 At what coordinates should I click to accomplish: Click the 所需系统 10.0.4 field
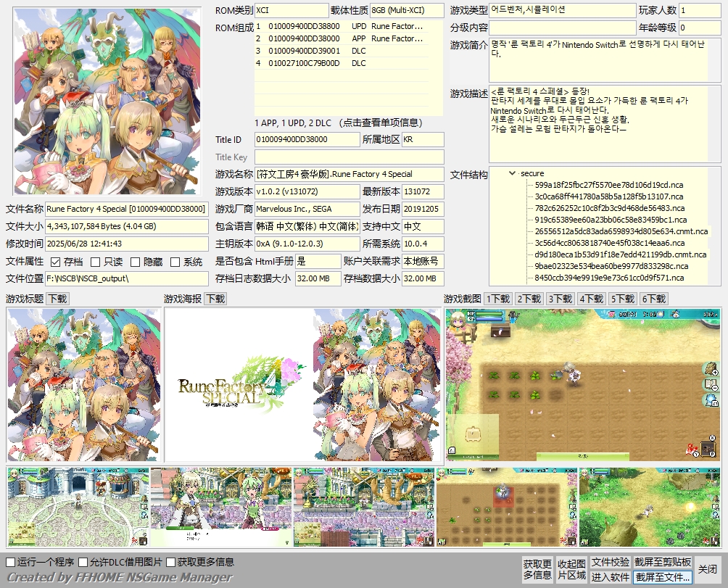click(x=423, y=244)
